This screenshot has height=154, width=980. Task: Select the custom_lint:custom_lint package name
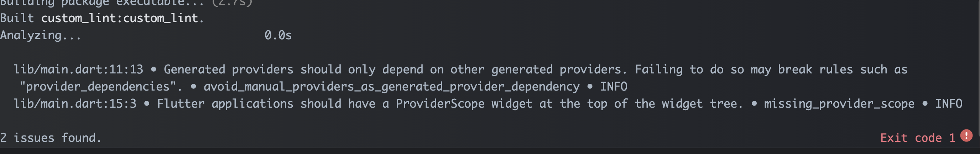pyautogui.click(x=120, y=18)
